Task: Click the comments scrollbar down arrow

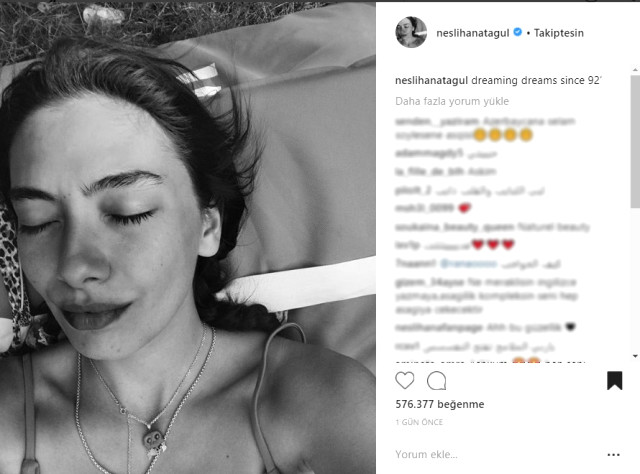Action: pyautogui.click(x=636, y=356)
